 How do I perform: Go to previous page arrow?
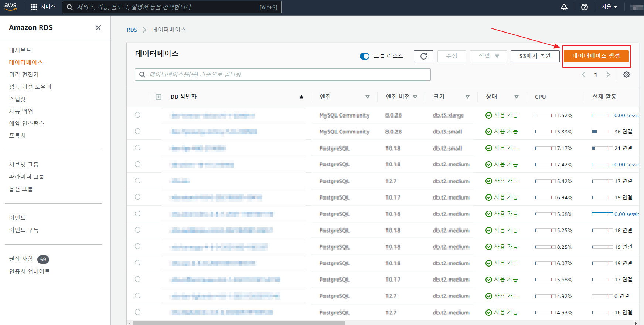[584, 74]
